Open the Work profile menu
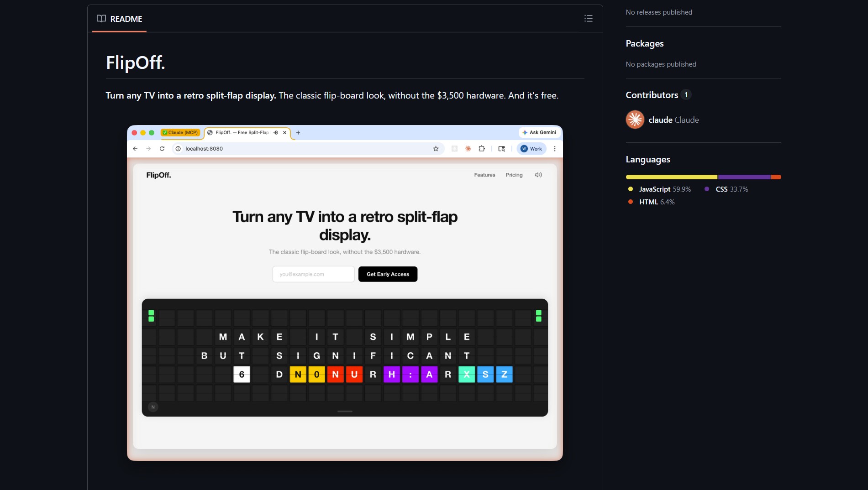 click(x=531, y=148)
